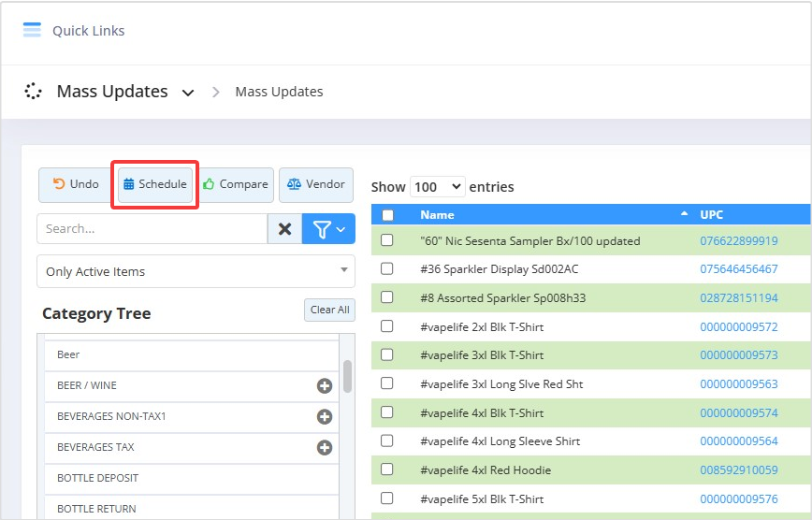This screenshot has width=812, height=520.
Task: Click the Category Tree scrollbar thumb
Action: coord(347,377)
